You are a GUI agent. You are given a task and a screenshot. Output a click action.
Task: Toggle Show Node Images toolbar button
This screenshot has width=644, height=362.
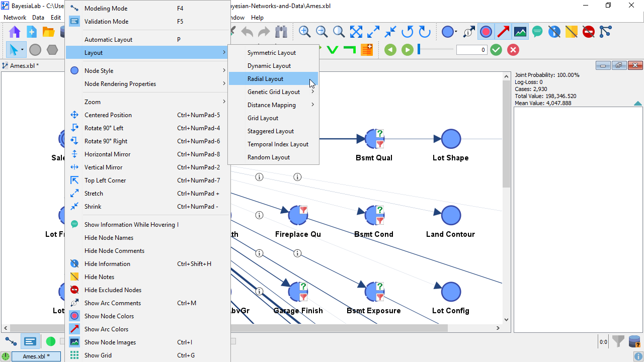[520, 32]
